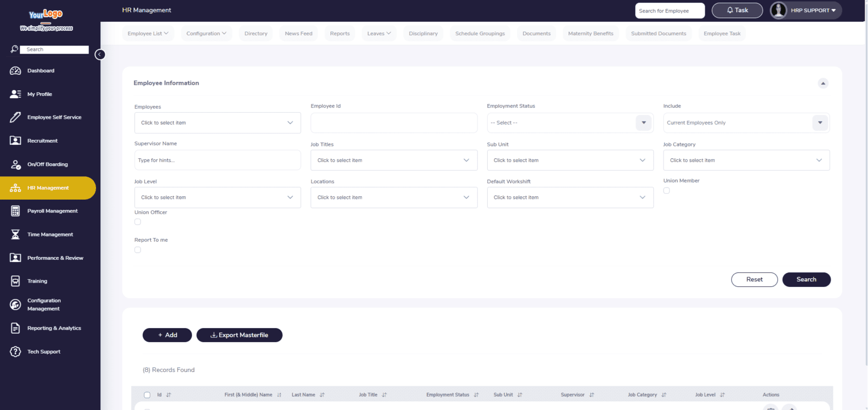Open the Job Level dropdown
The height and width of the screenshot is (410, 868).
point(218,197)
